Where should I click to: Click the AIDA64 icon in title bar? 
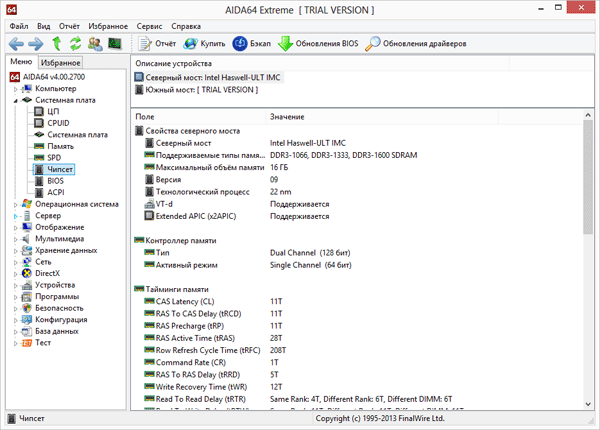point(11,10)
